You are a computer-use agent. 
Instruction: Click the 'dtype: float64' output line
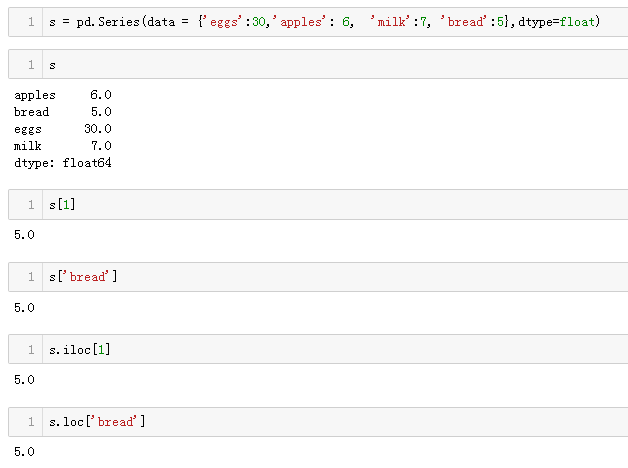pyautogui.click(x=63, y=163)
